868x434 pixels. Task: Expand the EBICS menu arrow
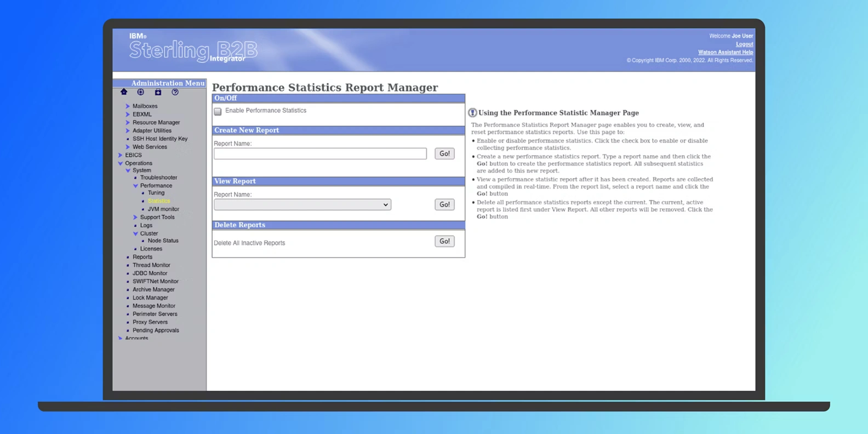click(x=121, y=155)
